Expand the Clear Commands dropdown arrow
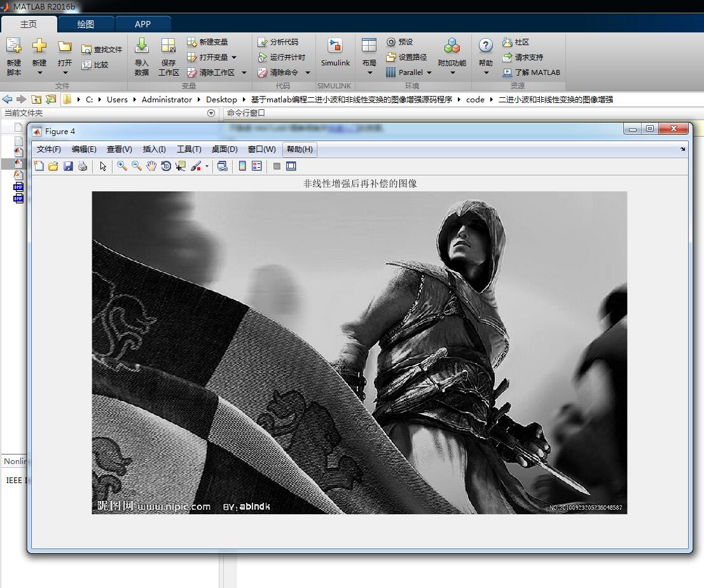Image resolution: width=704 pixels, height=588 pixels. click(308, 72)
